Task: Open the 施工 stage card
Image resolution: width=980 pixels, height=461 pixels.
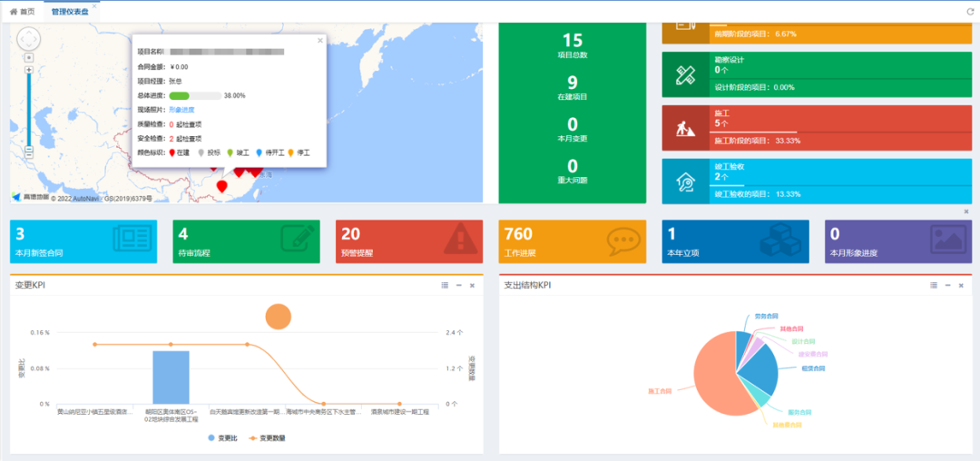Action: click(817, 128)
